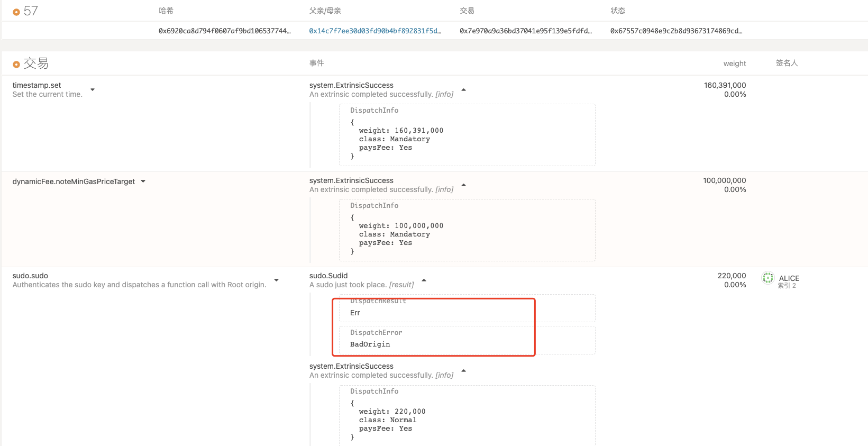
Task: Click state root hash 0x67557c0948e9c2b8d93673174869cd…
Action: click(x=677, y=31)
